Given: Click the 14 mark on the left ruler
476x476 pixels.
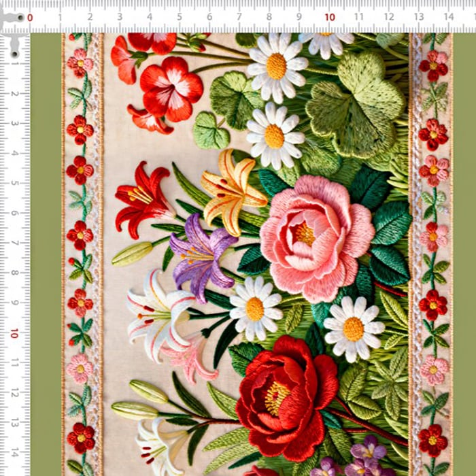Looking at the screenshot, I should tap(14, 452).
